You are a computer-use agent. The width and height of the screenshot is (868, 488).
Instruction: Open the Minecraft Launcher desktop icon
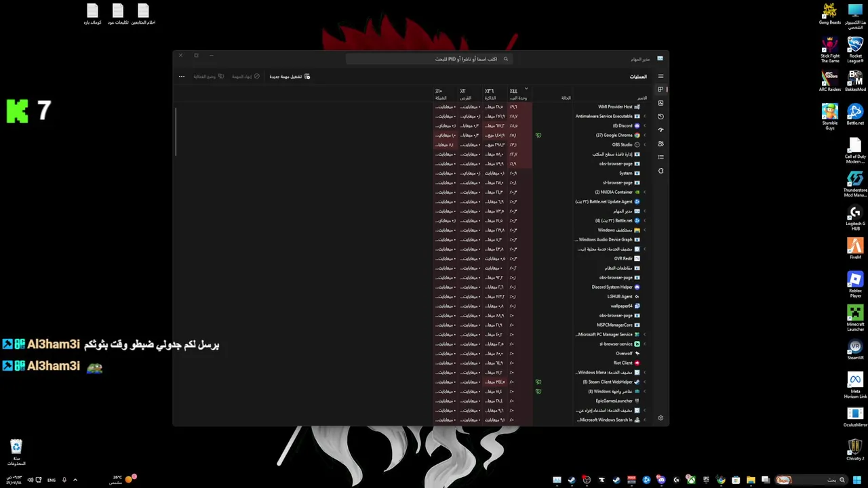[x=855, y=317]
